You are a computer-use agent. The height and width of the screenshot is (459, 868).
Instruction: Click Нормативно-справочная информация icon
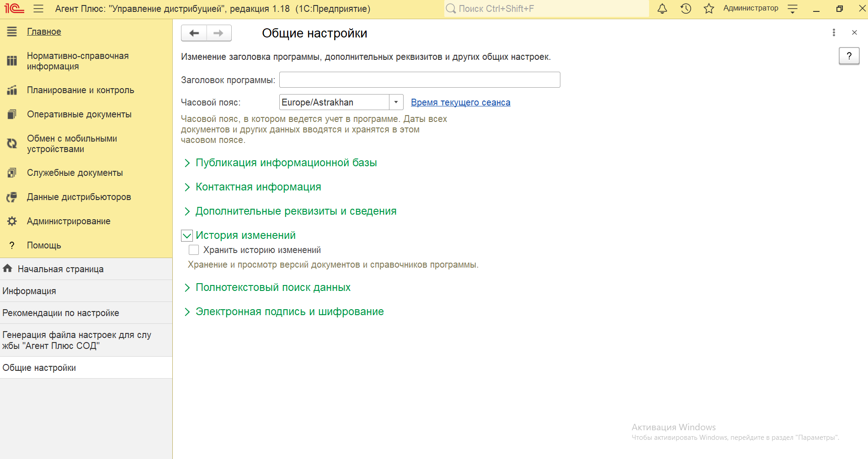[12, 61]
